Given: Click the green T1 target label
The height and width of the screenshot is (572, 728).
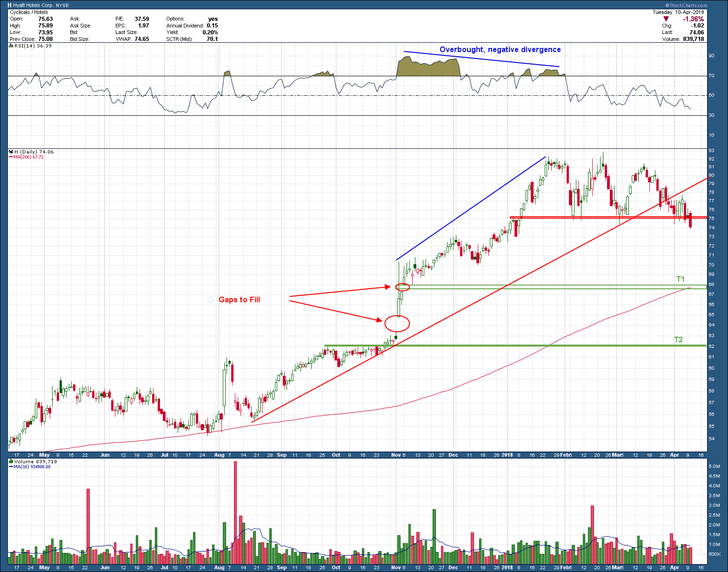Looking at the screenshot, I should pos(681,279).
